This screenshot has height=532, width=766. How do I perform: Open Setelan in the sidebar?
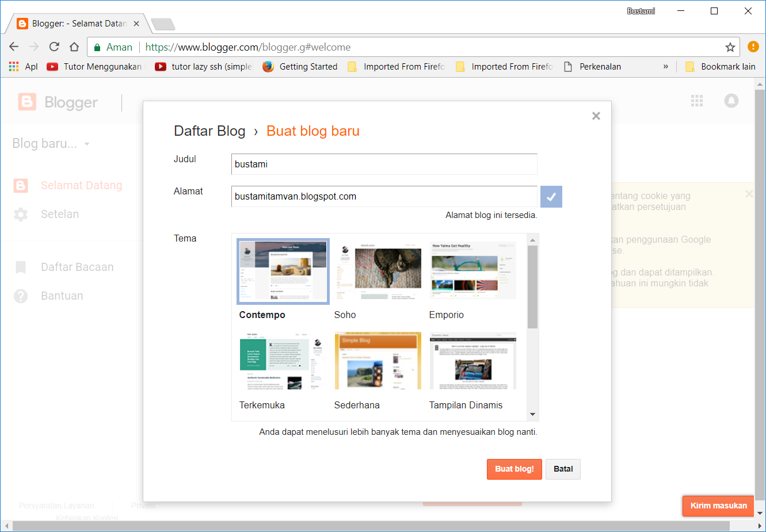[x=46, y=214]
